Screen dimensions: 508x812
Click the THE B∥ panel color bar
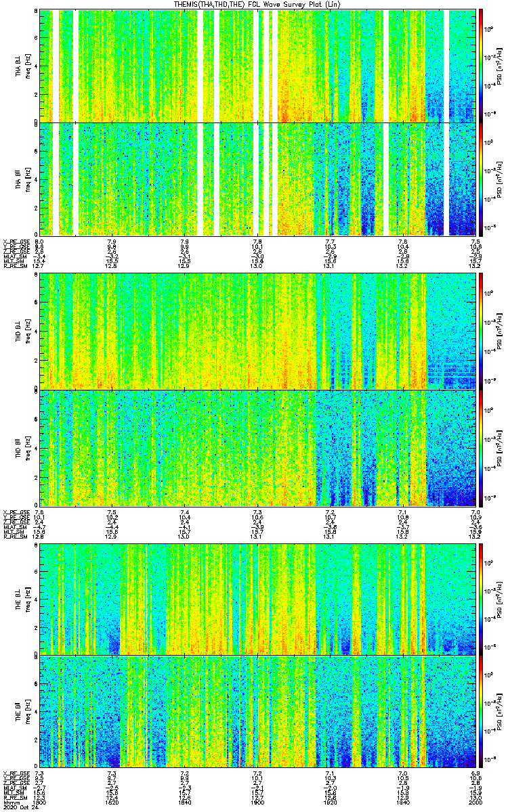point(480,712)
